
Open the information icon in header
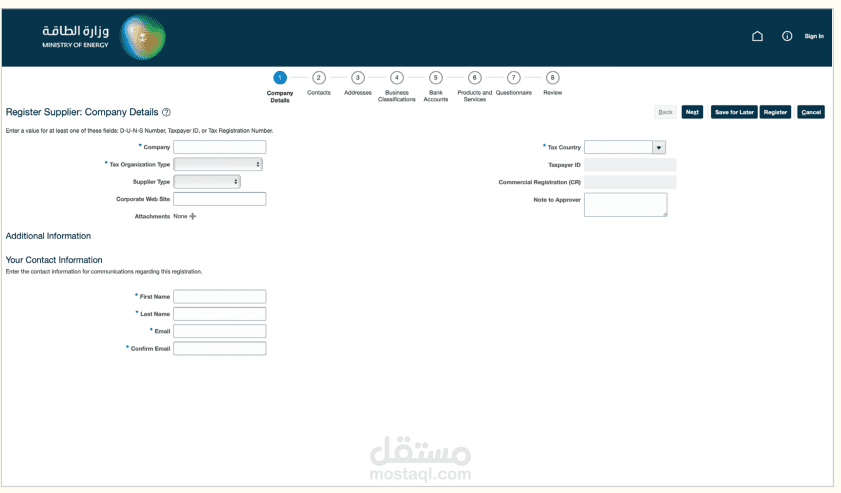pos(787,36)
